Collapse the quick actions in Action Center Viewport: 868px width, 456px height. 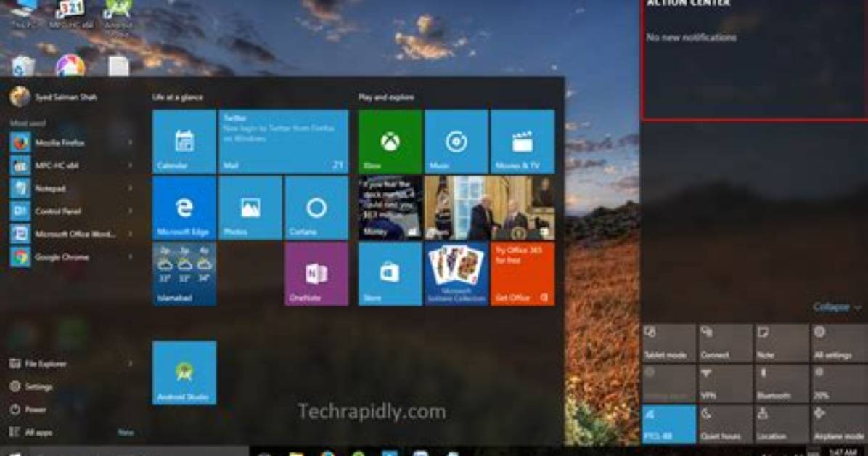tap(837, 306)
